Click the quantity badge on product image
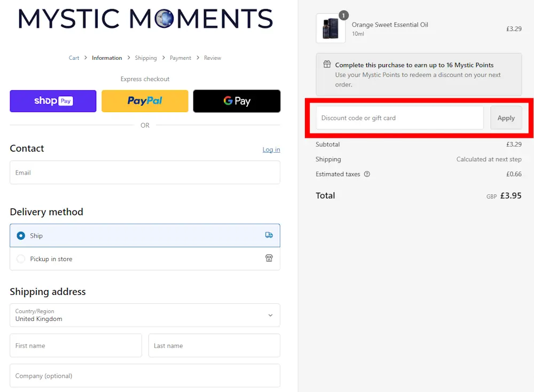 coord(343,15)
